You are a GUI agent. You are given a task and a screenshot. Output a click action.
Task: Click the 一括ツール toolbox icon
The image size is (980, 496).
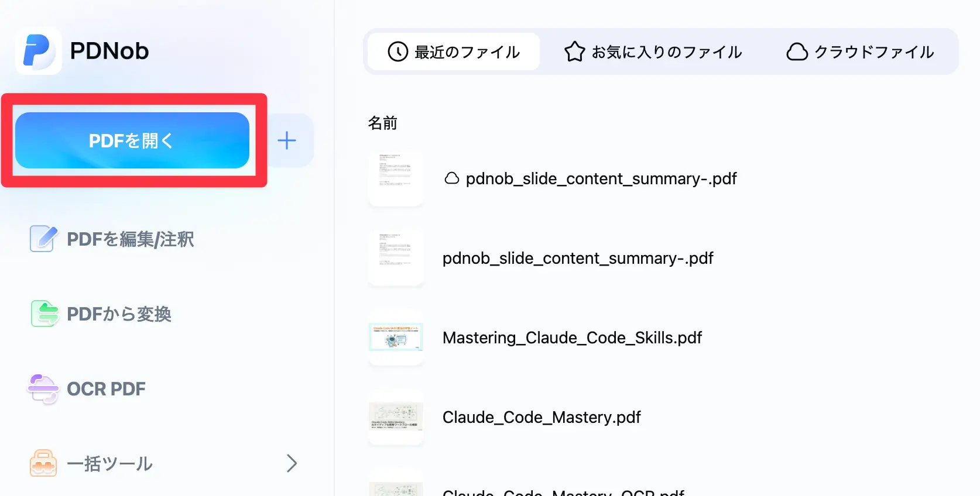pos(43,463)
